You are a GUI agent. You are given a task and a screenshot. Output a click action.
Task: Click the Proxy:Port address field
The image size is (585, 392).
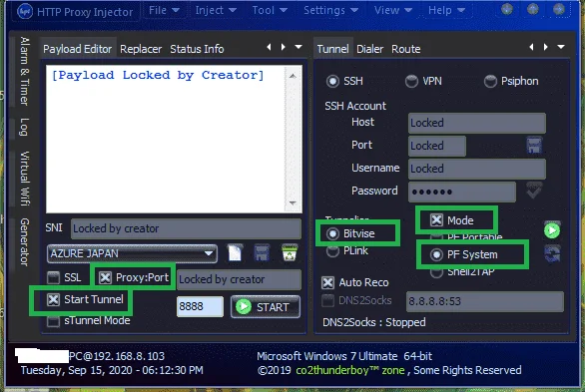[x=239, y=279]
